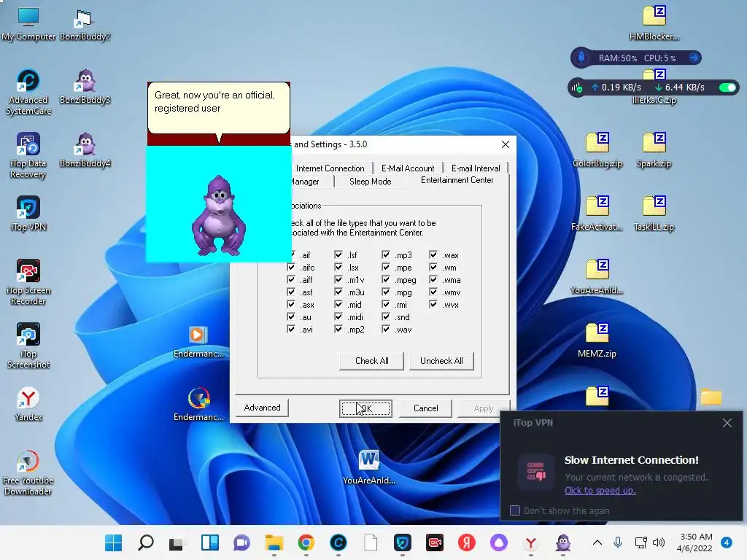747x560 pixels.
Task: Click the 'Click to speed up' link
Action: (600, 491)
